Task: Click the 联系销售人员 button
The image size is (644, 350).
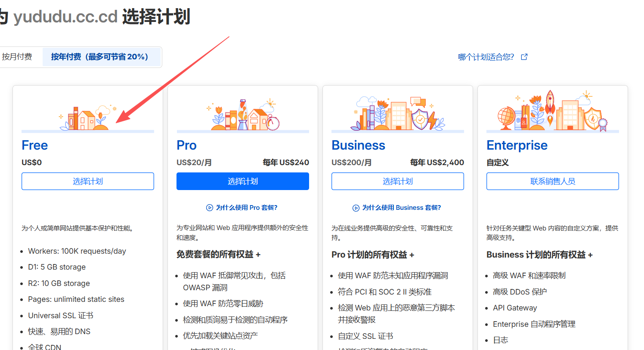Action: click(553, 181)
